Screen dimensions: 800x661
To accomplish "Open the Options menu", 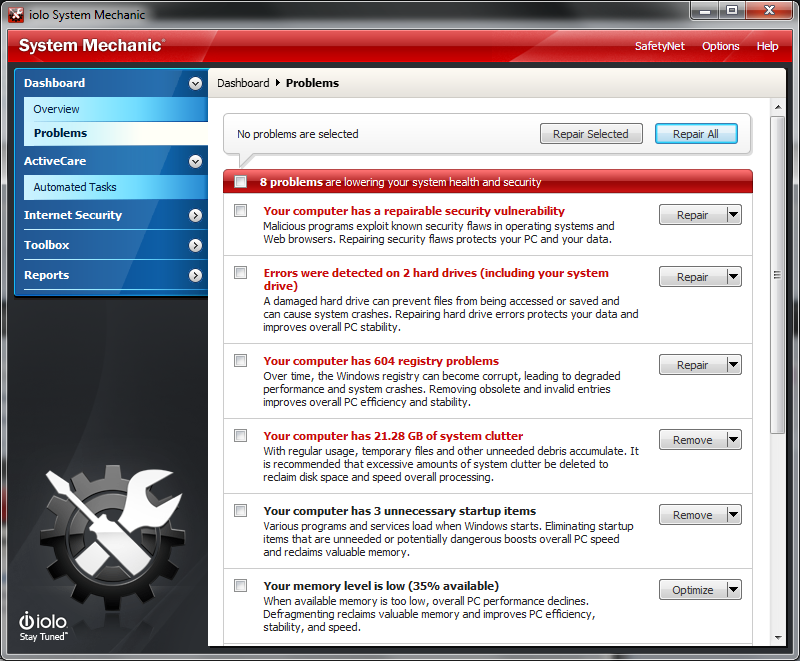I will [720, 46].
